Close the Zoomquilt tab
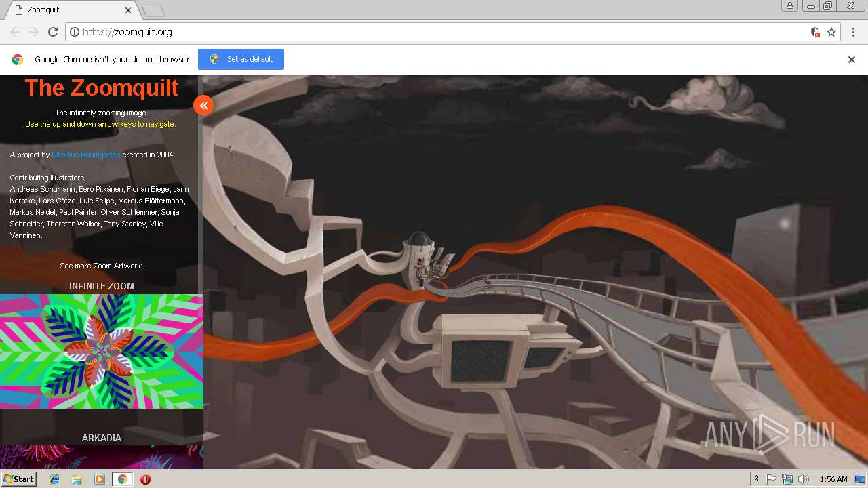This screenshot has width=868, height=488. 128,10
